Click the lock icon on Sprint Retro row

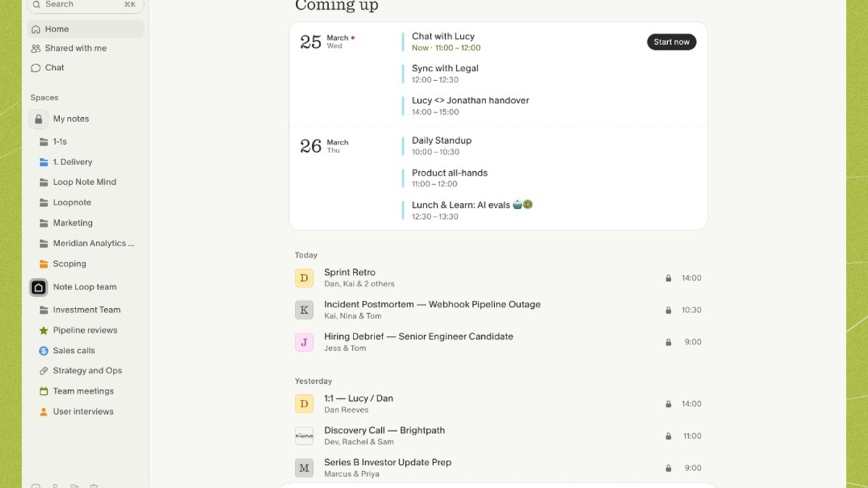point(668,278)
